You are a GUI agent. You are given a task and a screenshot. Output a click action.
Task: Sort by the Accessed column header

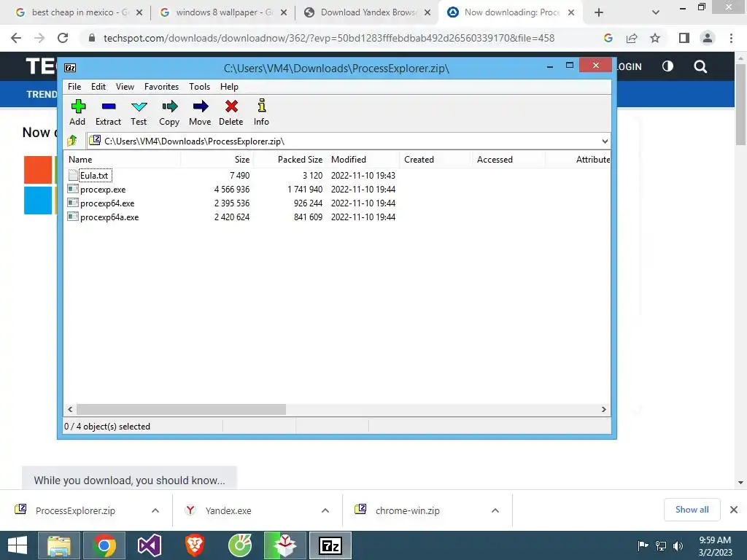508,160
